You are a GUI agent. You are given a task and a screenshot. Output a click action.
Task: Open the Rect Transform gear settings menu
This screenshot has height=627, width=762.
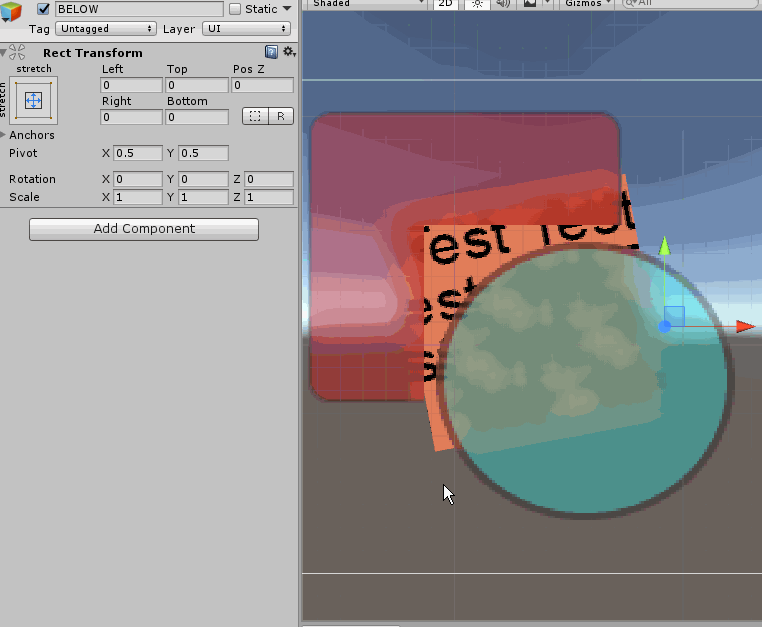click(x=289, y=52)
